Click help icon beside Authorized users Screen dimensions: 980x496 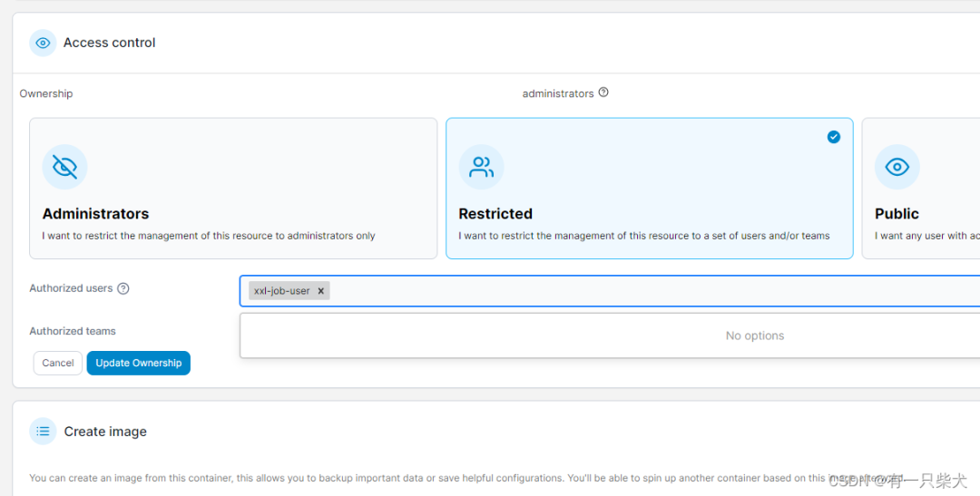123,288
